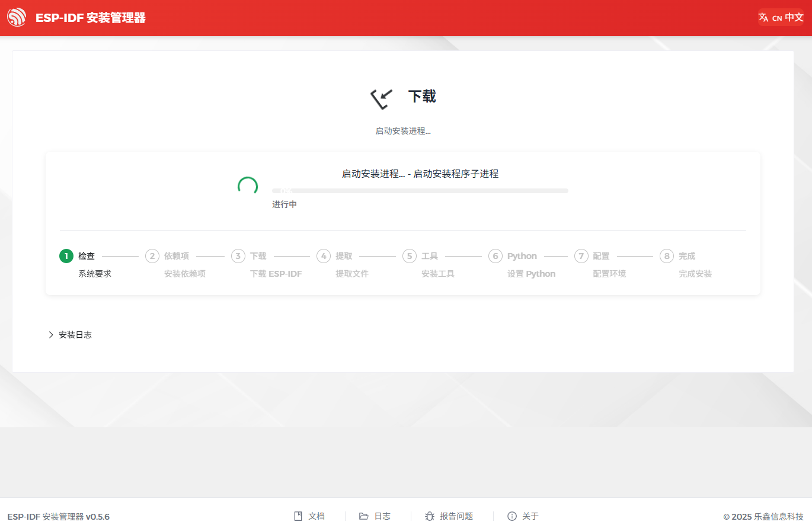Click step 3 下载 circle indicator
The image size is (812, 528).
(x=238, y=255)
